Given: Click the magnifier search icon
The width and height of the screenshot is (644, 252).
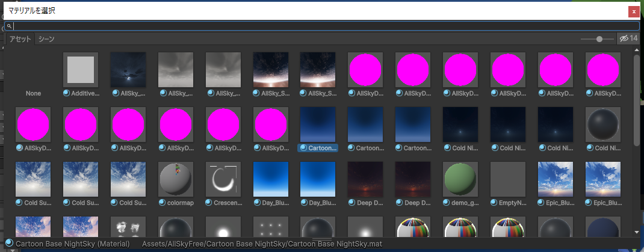Looking at the screenshot, I should pyautogui.click(x=9, y=26).
